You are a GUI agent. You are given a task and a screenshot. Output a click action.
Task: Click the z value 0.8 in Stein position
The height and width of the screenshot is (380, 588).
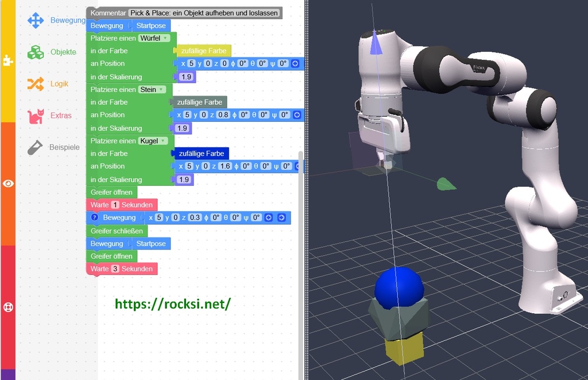point(223,115)
